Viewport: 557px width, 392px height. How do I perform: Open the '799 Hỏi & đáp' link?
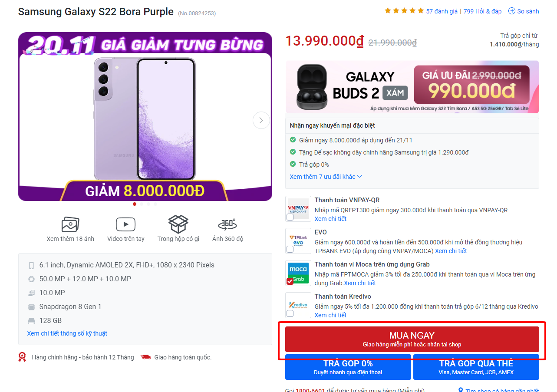point(482,11)
